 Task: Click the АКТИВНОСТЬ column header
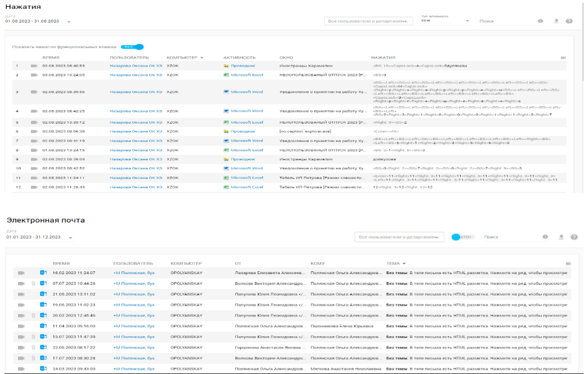[x=239, y=57]
